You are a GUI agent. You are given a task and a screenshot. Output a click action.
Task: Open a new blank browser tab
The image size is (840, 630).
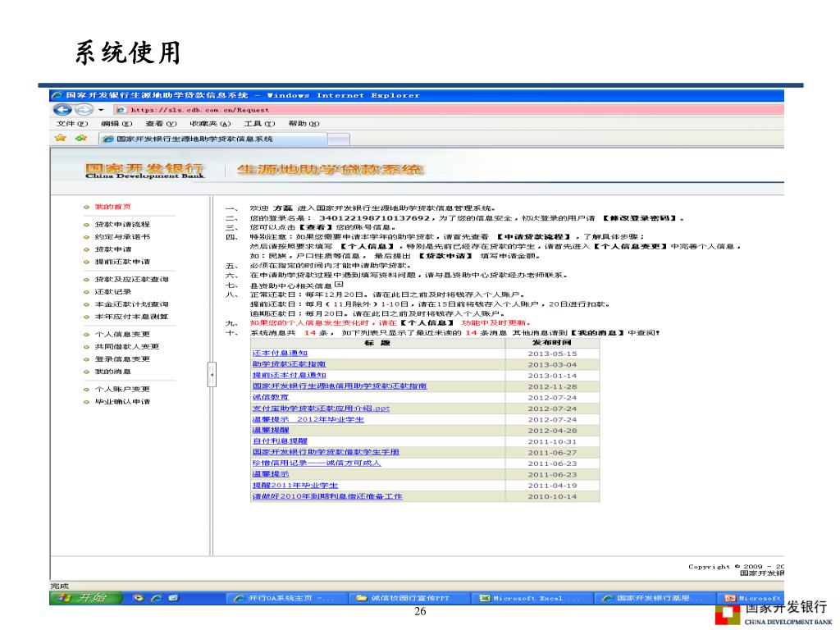point(339,139)
